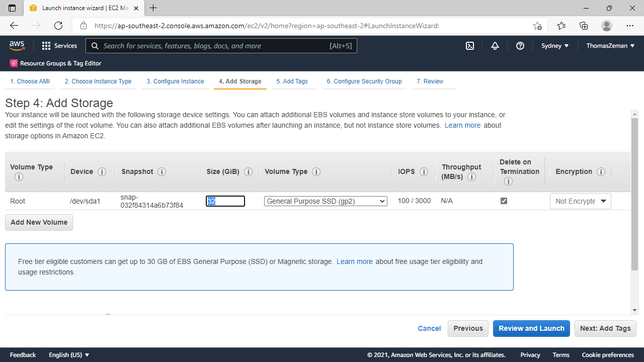Open the Services grid menu

coord(59,46)
